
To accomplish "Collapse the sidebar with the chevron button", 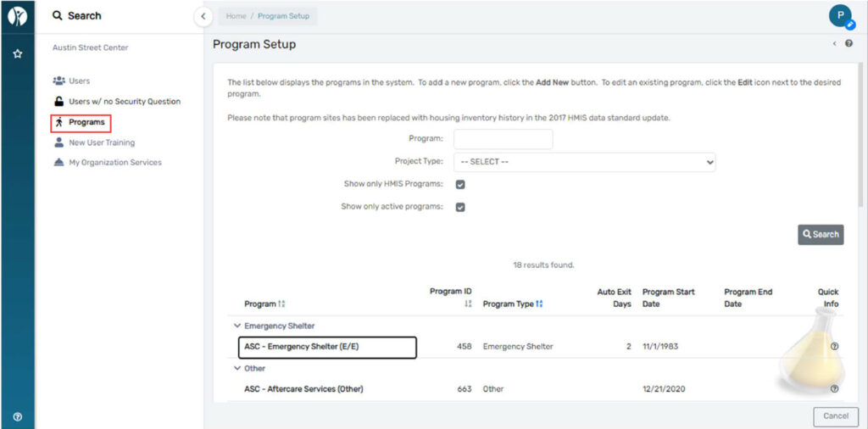I will (x=203, y=16).
